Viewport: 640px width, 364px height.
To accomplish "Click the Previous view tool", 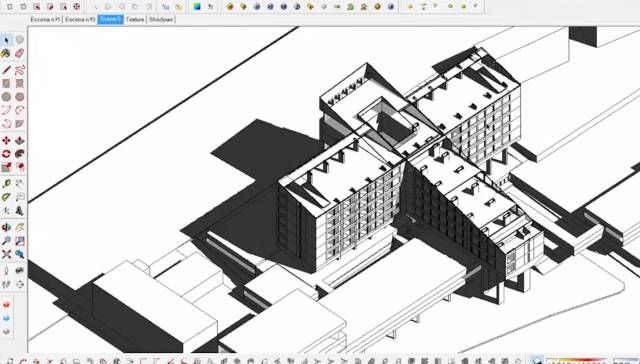I will click(x=20, y=254).
